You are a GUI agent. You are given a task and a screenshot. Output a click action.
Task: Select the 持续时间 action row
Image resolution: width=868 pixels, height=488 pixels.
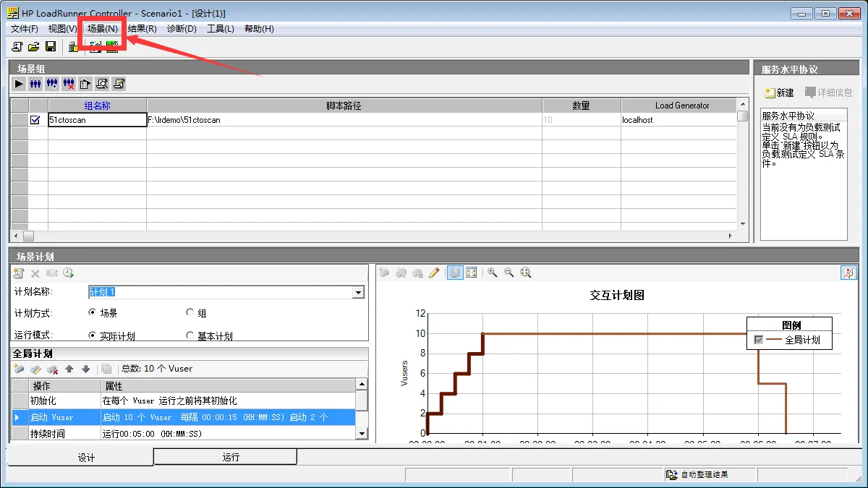pyautogui.click(x=184, y=434)
